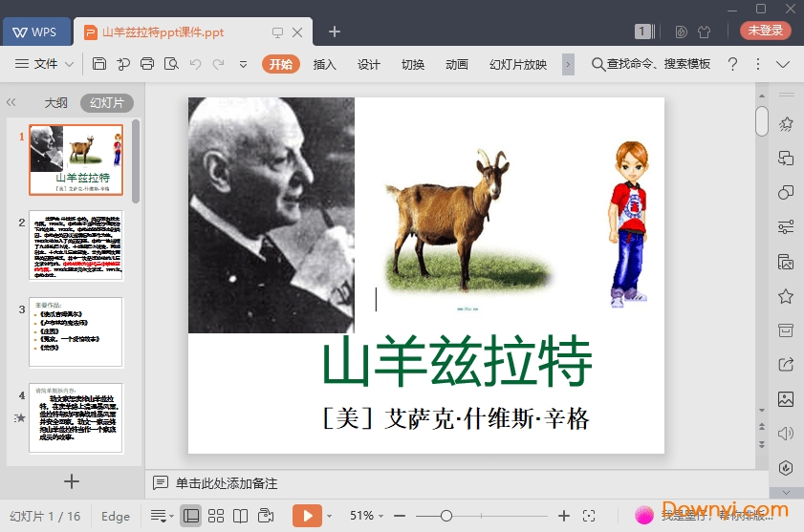Open Print Preview icon
The image size is (804, 532).
tap(171, 64)
